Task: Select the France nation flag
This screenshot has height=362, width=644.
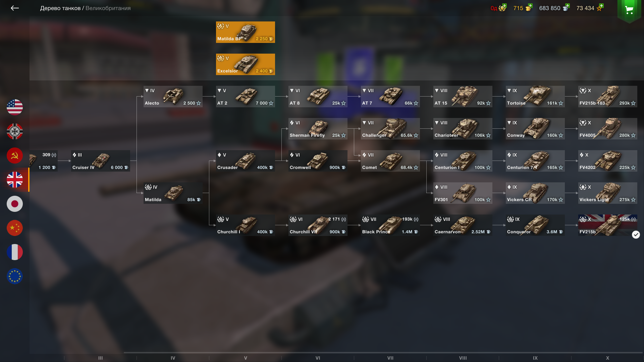Action: pos(15,252)
